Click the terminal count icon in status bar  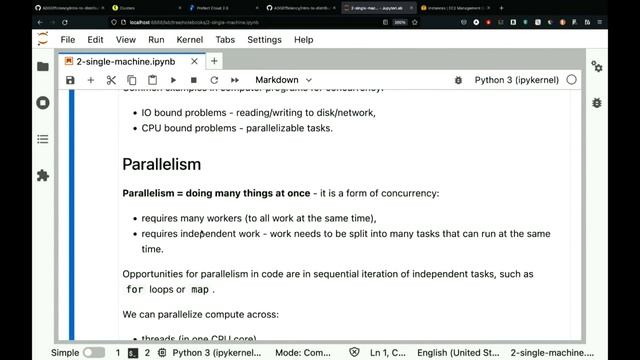(x=133, y=353)
